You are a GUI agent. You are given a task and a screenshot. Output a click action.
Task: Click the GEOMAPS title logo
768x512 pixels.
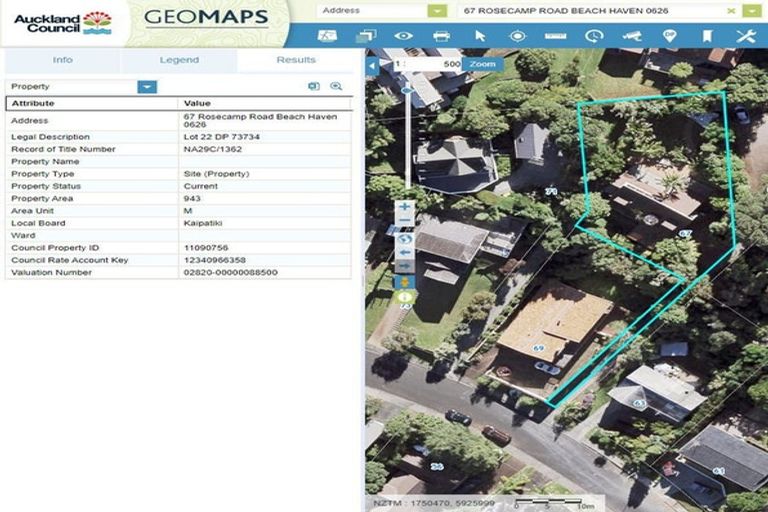tap(206, 17)
